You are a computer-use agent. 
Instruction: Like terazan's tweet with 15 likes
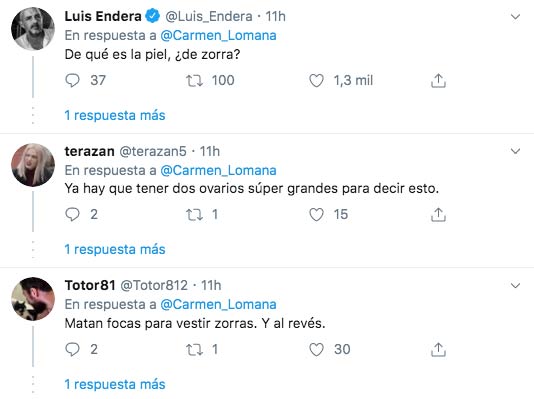point(316,215)
